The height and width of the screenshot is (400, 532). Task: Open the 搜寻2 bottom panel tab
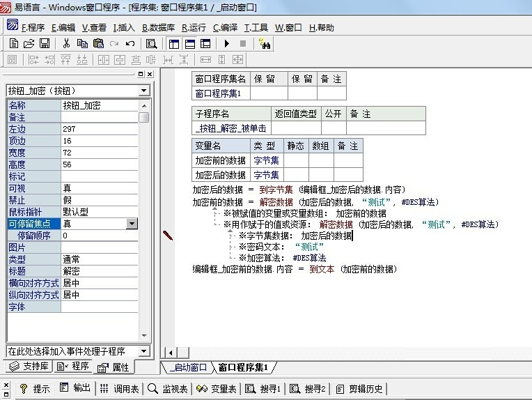pyautogui.click(x=308, y=389)
